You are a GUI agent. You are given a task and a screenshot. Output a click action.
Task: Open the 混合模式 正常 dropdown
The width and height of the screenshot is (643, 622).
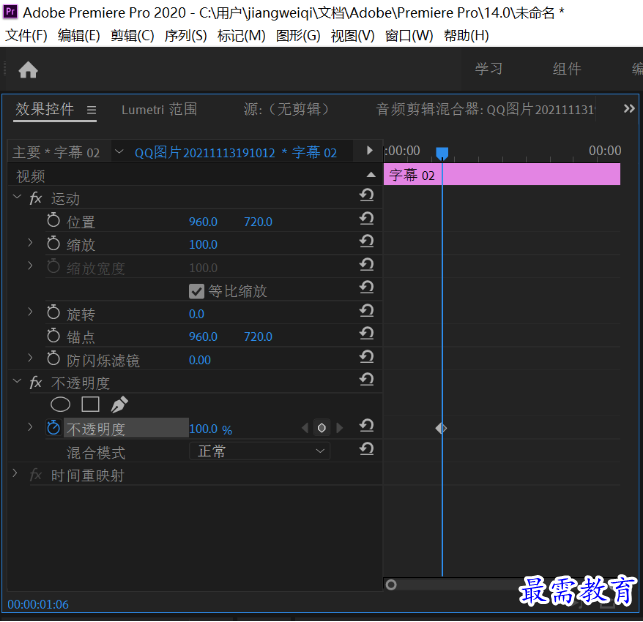click(x=260, y=451)
